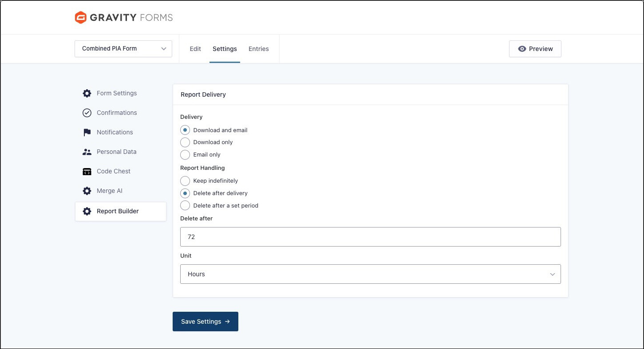Click the Notifications flag icon
The width and height of the screenshot is (644, 349).
87,133
